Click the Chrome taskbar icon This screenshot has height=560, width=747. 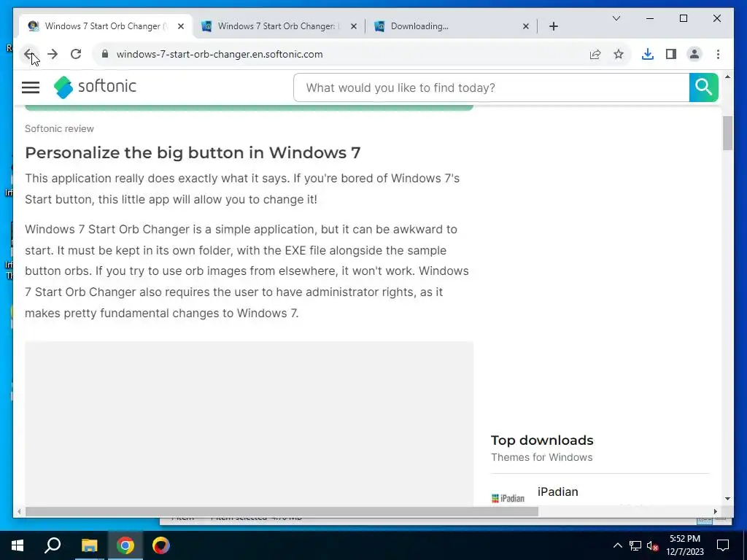tap(125, 545)
